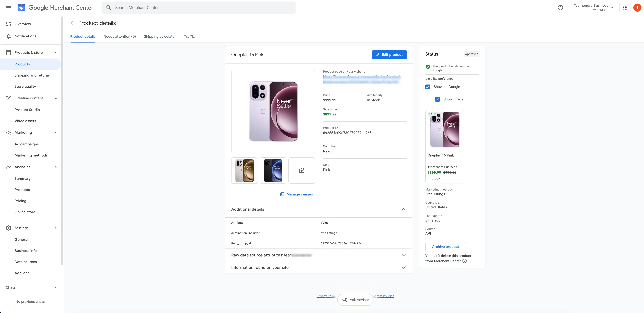Open the account avatar T
This screenshot has width=644, height=313.
click(x=637, y=7)
